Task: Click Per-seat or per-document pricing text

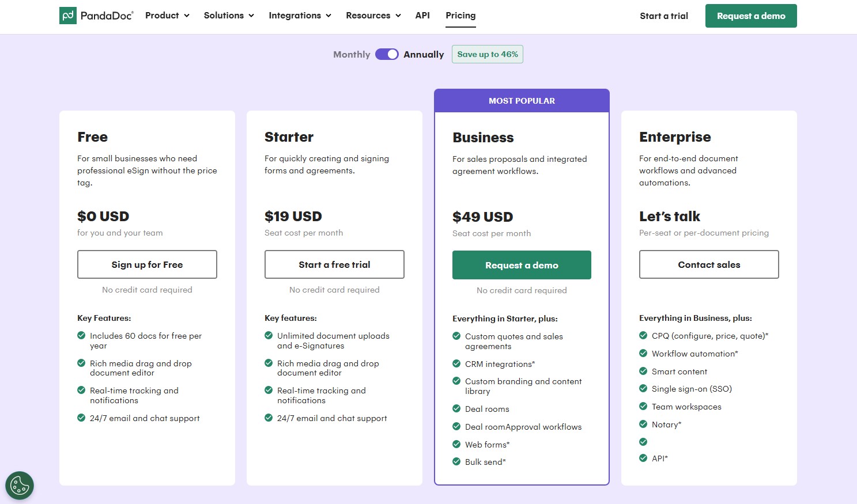Action: pos(704,233)
